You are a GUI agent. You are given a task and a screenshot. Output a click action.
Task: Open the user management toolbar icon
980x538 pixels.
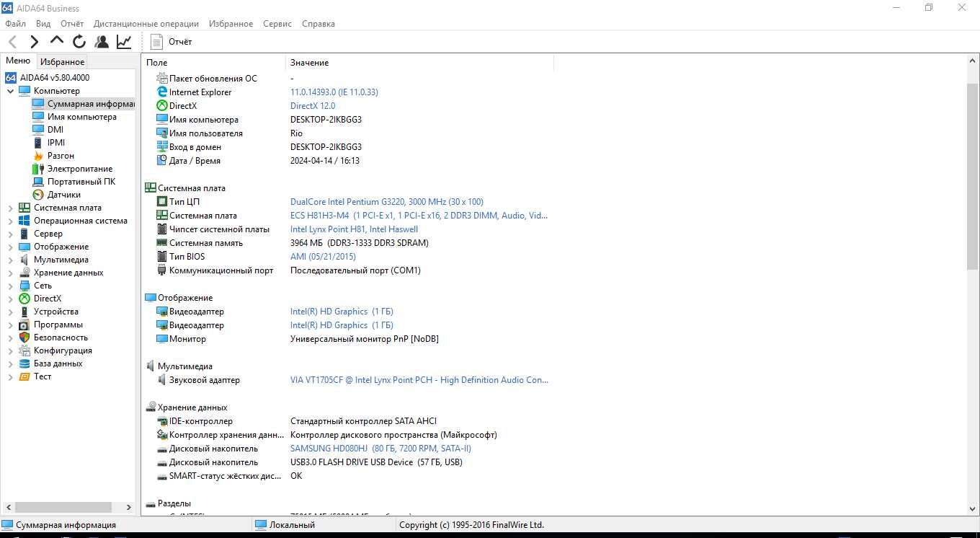[102, 42]
